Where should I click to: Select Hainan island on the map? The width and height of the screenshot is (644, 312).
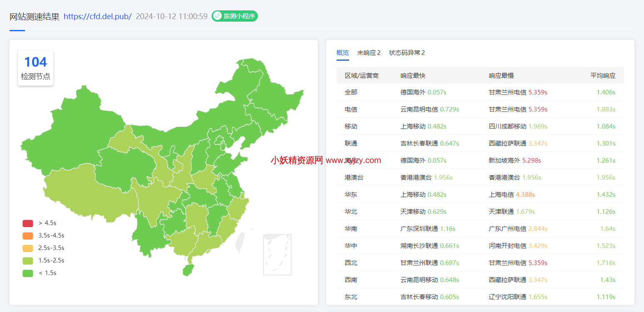188,270
